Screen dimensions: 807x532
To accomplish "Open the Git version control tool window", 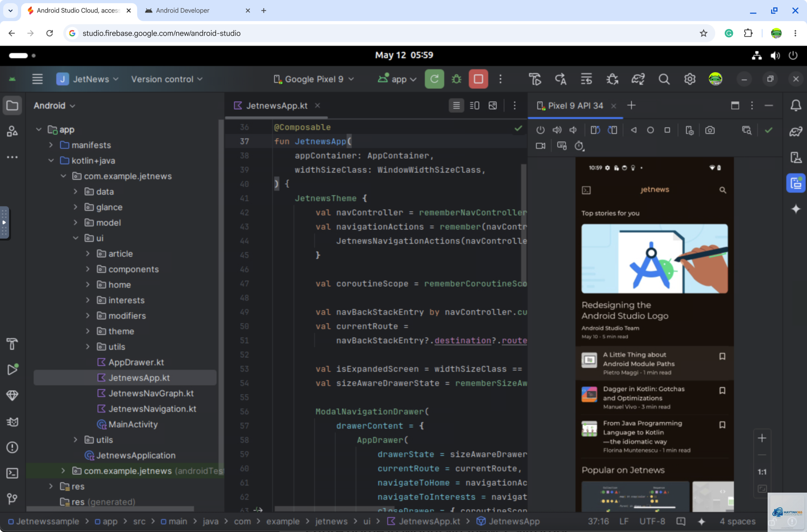I will 12,499.
